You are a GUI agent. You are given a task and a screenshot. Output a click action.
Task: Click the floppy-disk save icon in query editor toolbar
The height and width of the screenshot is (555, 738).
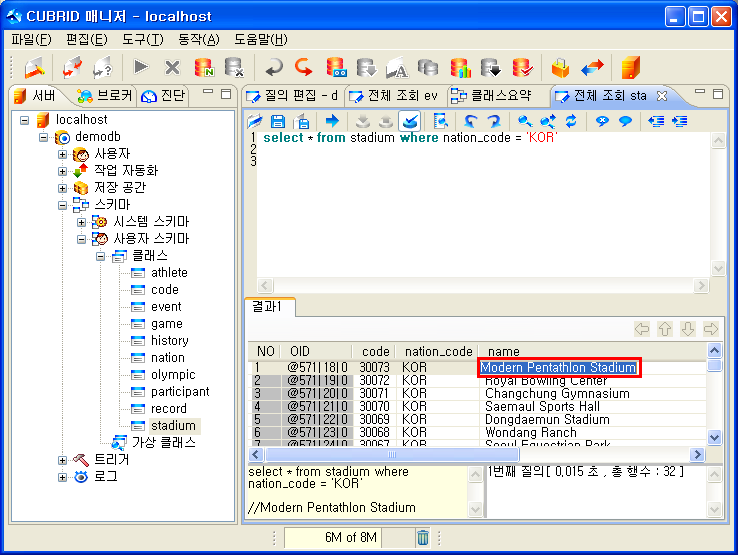[277, 121]
